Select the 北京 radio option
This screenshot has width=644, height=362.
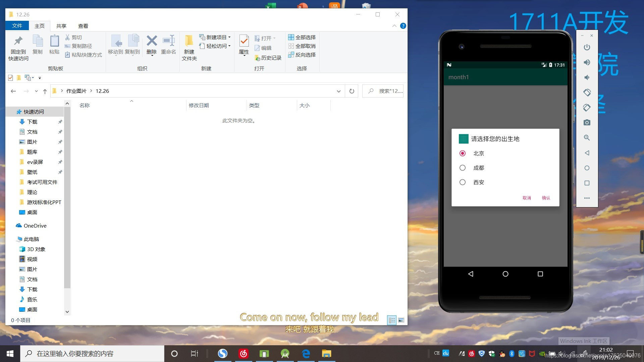click(x=463, y=154)
